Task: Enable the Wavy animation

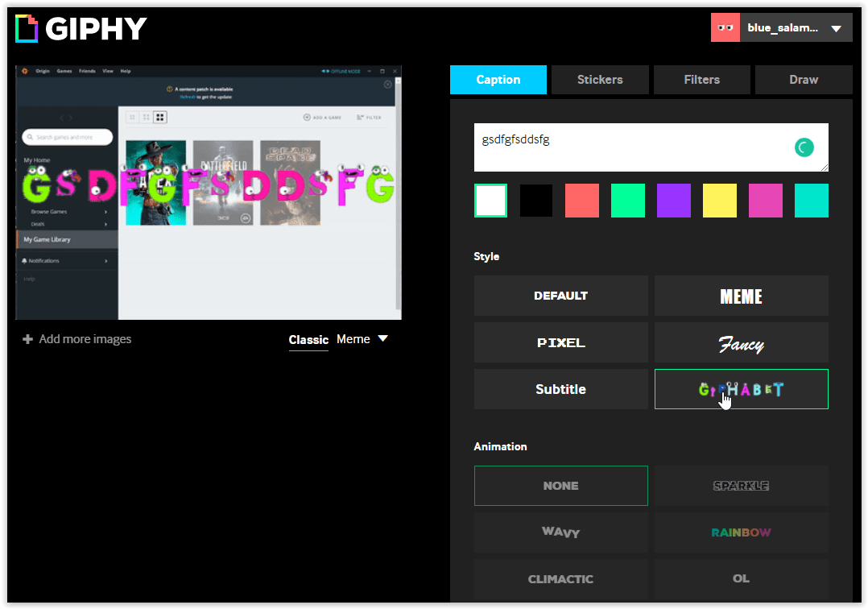Action: click(x=560, y=532)
